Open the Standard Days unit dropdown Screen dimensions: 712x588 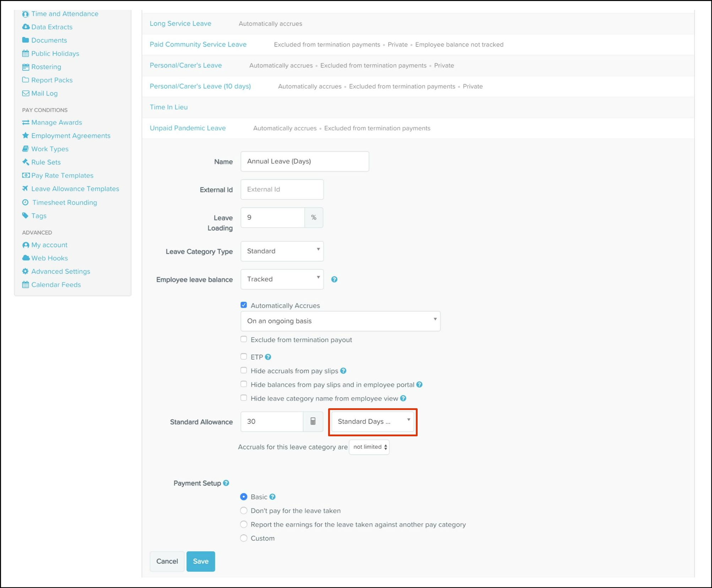pyautogui.click(x=373, y=421)
